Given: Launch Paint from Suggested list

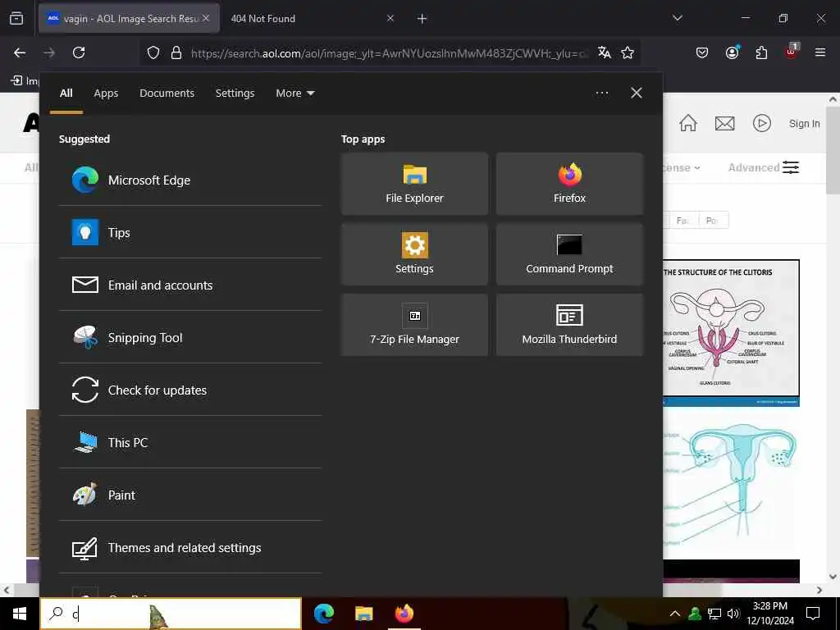Looking at the screenshot, I should click(190, 495).
